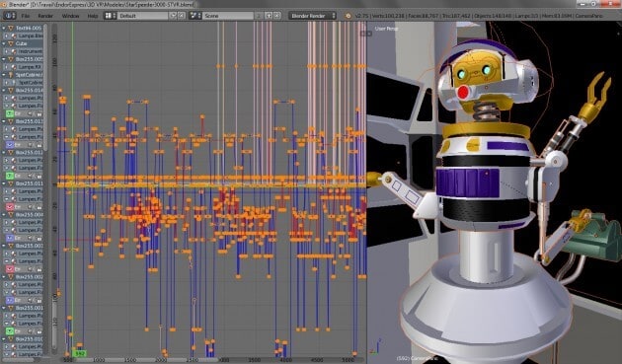622x364 pixels.
Task: Delete the Default screen layout
Action: pyautogui.click(x=181, y=16)
